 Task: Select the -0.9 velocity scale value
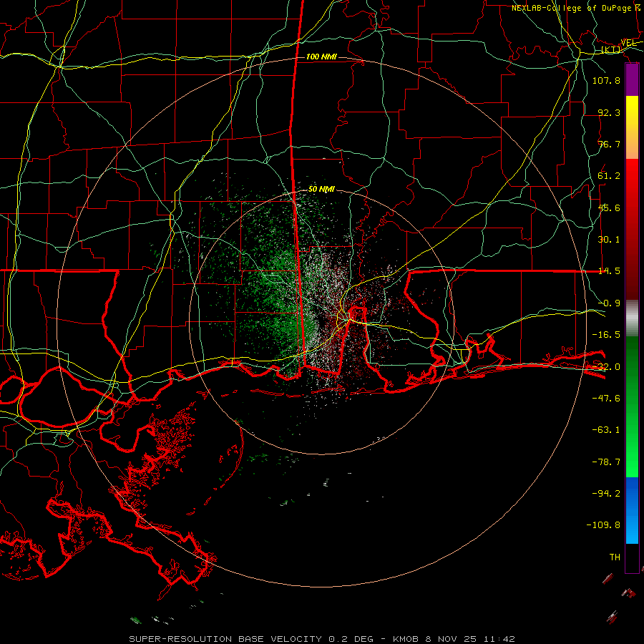coord(609,303)
